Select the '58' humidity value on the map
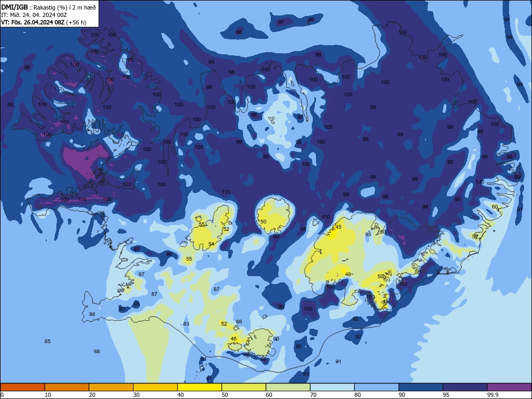532x399 pixels. (418, 272)
